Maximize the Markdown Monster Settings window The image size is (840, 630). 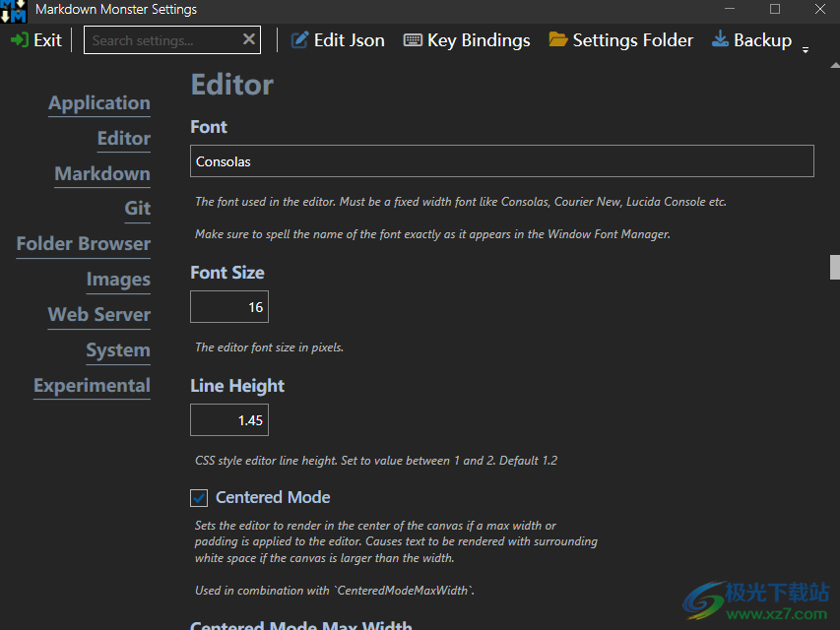(775, 9)
